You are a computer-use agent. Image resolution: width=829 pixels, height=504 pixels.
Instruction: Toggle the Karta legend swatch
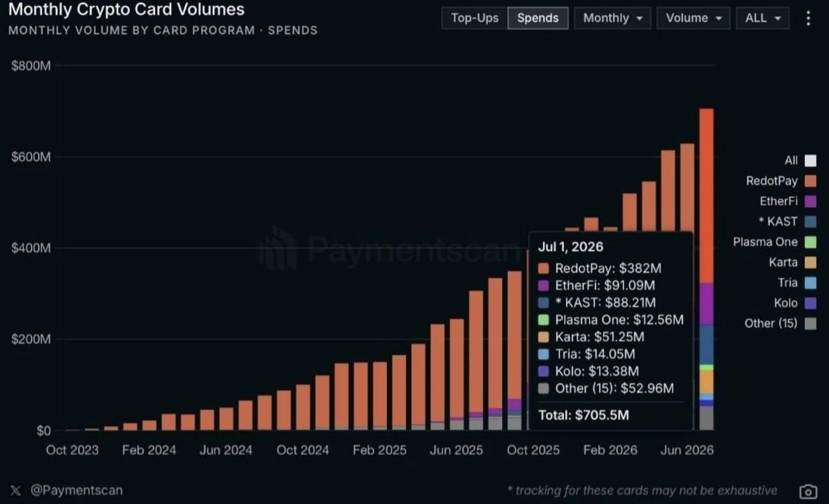click(x=810, y=262)
